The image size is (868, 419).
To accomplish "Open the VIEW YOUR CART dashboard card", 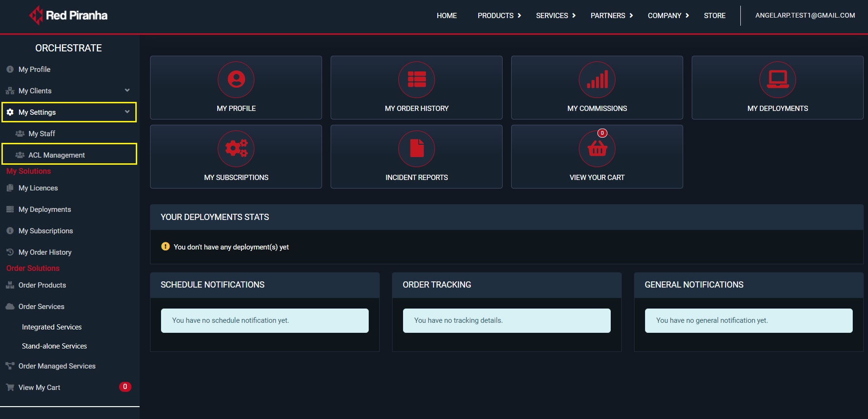I will coord(597,157).
